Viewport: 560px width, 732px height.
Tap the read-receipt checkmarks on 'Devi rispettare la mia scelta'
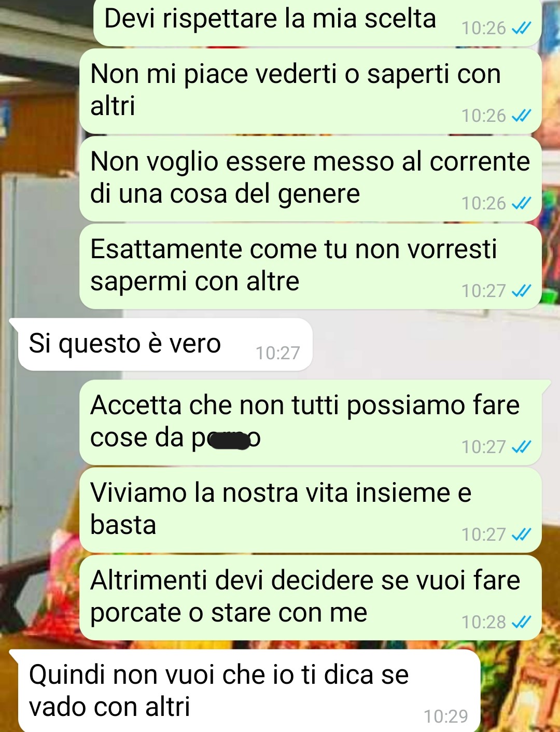(x=521, y=28)
